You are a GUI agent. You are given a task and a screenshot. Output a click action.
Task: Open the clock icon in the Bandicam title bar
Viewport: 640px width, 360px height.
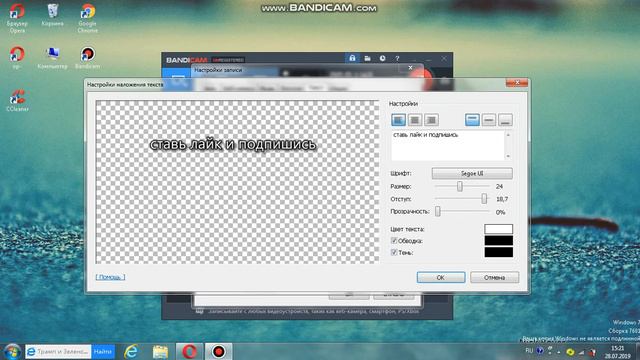click(382, 58)
